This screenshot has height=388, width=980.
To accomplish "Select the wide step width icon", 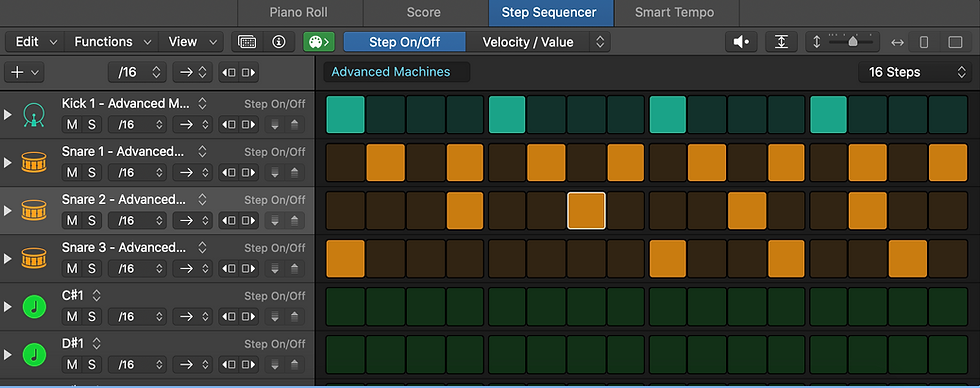I will click(955, 42).
